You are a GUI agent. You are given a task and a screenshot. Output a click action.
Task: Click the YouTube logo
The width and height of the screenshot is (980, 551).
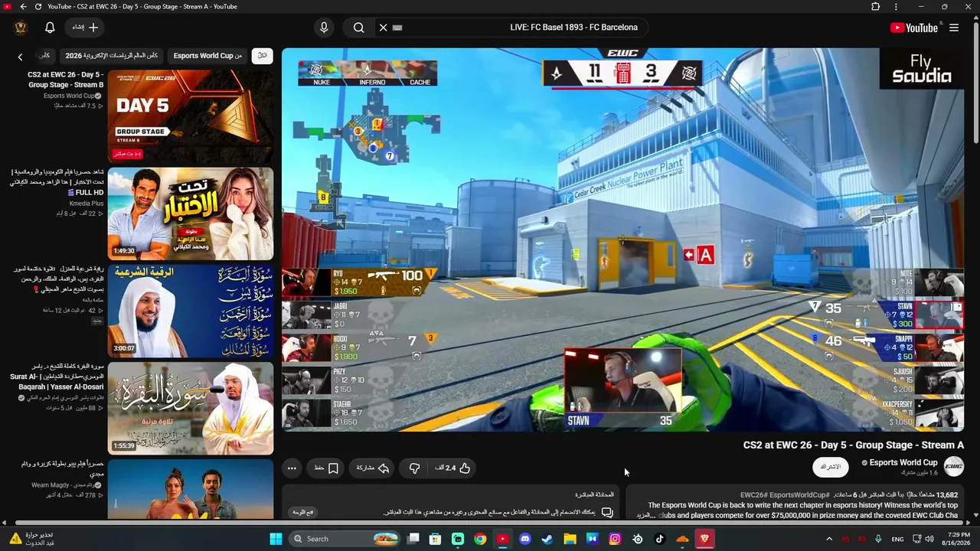[914, 28]
